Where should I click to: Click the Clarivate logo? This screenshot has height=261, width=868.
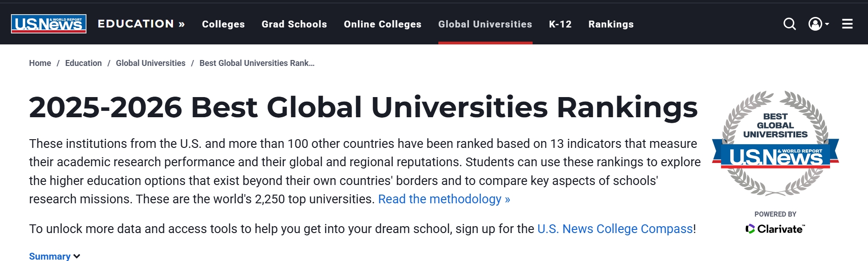coord(775,229)
